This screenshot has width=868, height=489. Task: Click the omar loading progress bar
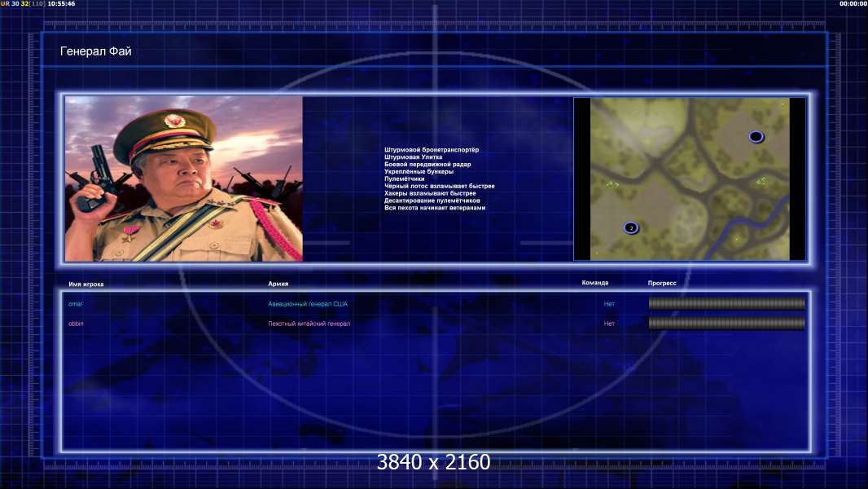(x=727, y=303)
